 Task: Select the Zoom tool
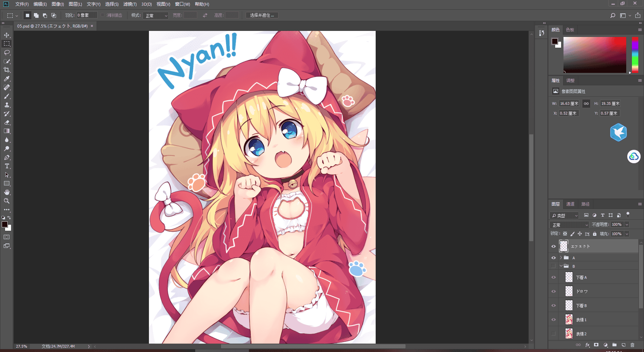7,201
